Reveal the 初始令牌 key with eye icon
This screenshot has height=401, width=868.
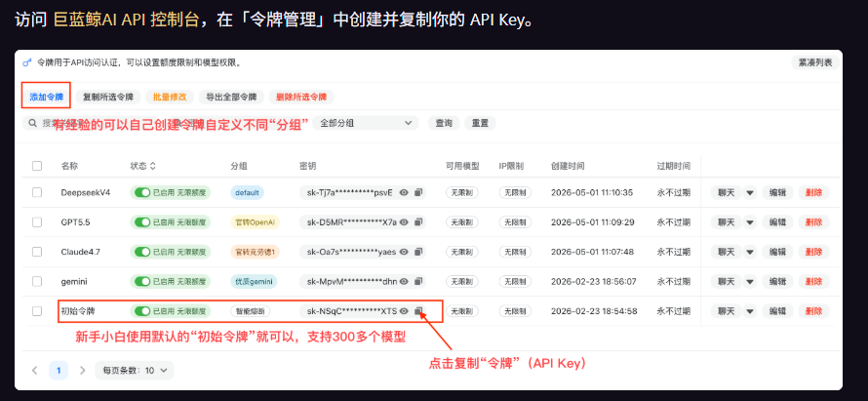pos(404,310)
